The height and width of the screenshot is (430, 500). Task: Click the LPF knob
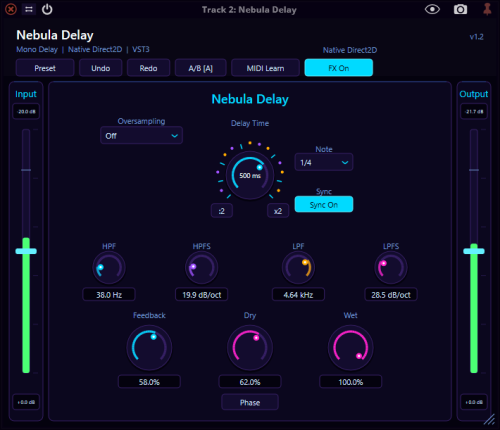tap(298, 268)
